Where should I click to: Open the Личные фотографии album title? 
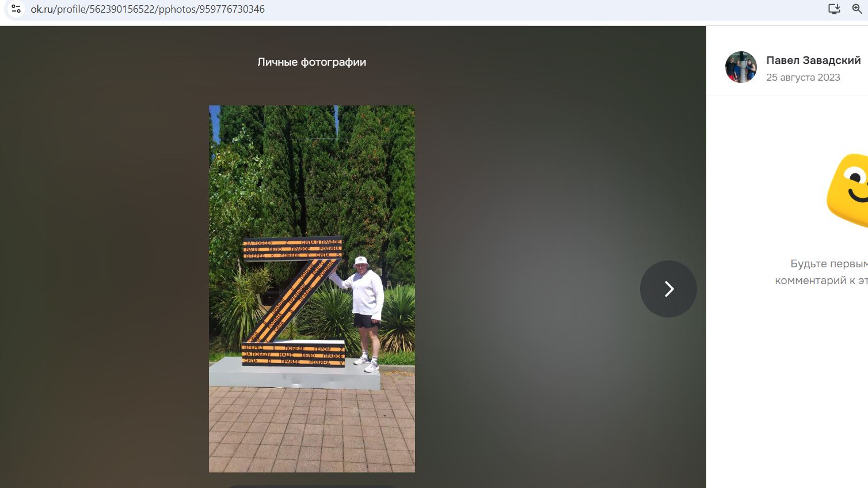(311, 62)
